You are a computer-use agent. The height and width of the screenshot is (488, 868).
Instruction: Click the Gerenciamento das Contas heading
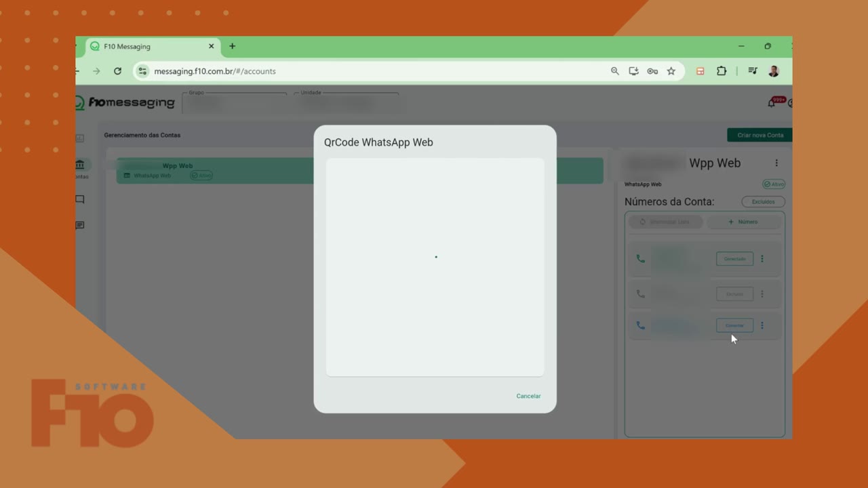coord(142,135)
